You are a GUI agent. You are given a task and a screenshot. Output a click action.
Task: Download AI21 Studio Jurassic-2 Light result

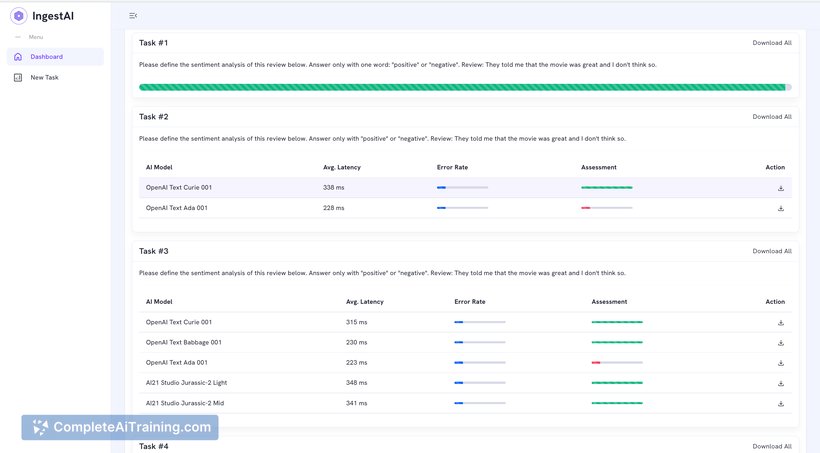point(781,383)
